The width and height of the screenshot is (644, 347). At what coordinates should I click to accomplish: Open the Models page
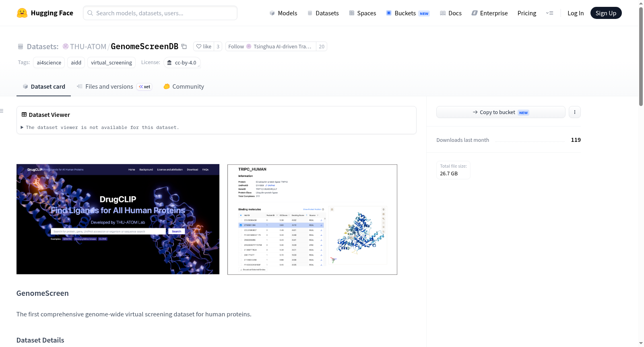pyautogui.click(x=283, y=13)
